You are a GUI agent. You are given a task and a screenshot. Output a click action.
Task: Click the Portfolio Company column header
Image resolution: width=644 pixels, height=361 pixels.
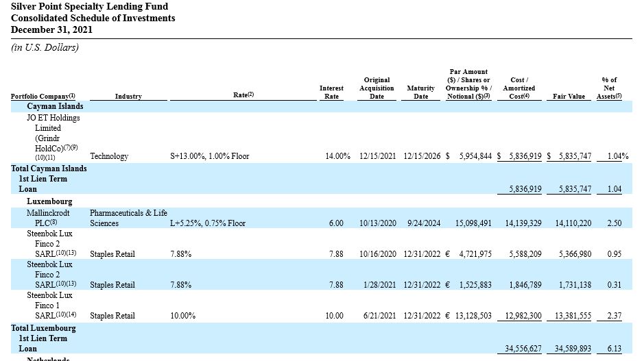click(43, 97)
